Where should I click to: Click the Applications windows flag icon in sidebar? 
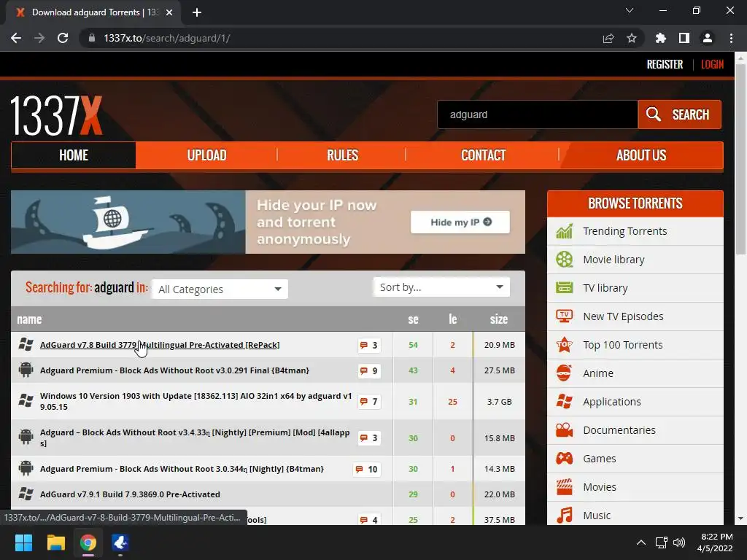click(564, 402)
